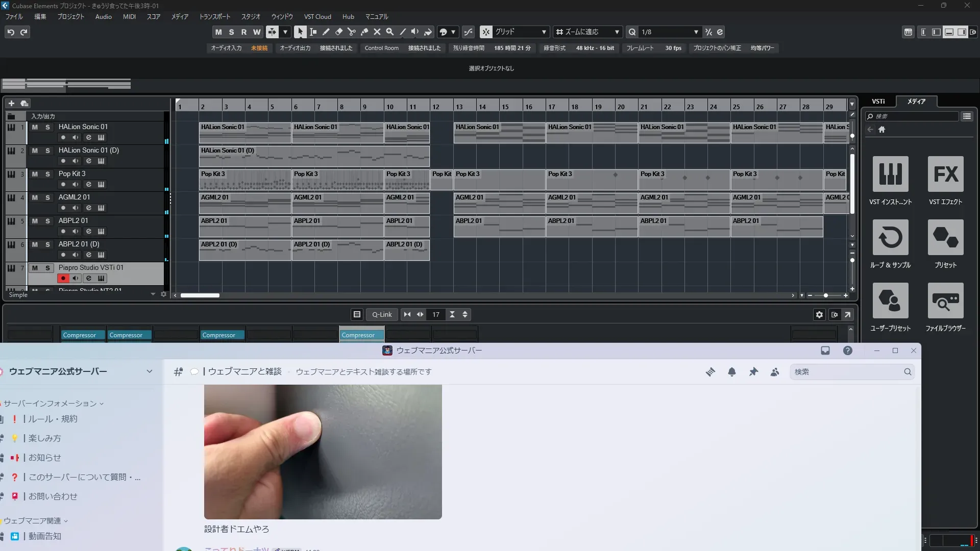Open Discord pinned messages icon
The height and width of the screenshot is (551, 980).
point(753,372)
